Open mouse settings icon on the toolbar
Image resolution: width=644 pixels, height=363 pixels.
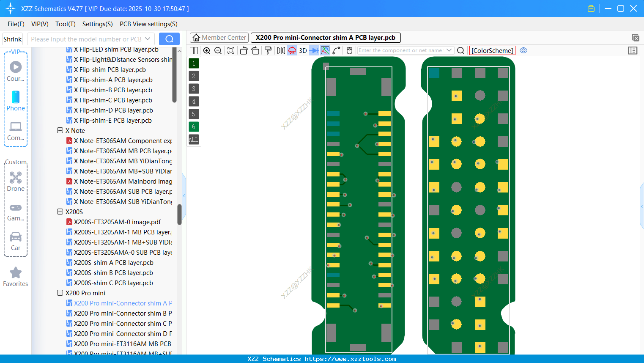349,50
